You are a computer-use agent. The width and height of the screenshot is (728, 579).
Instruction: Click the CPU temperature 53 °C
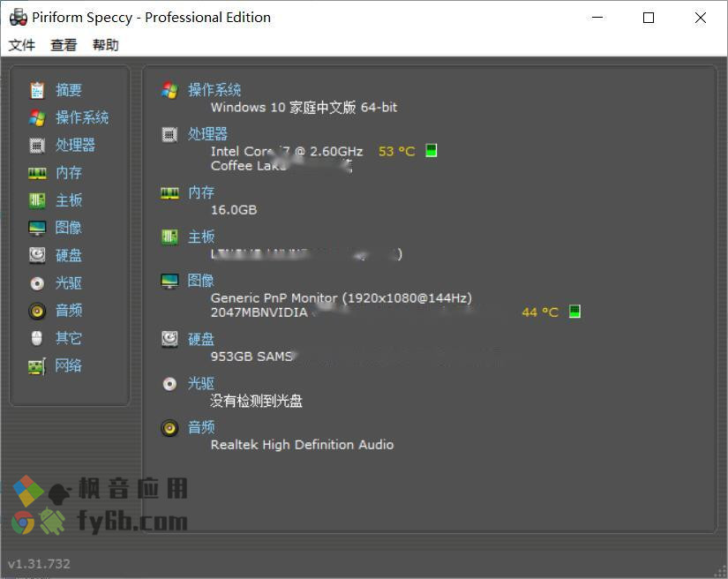396,152
